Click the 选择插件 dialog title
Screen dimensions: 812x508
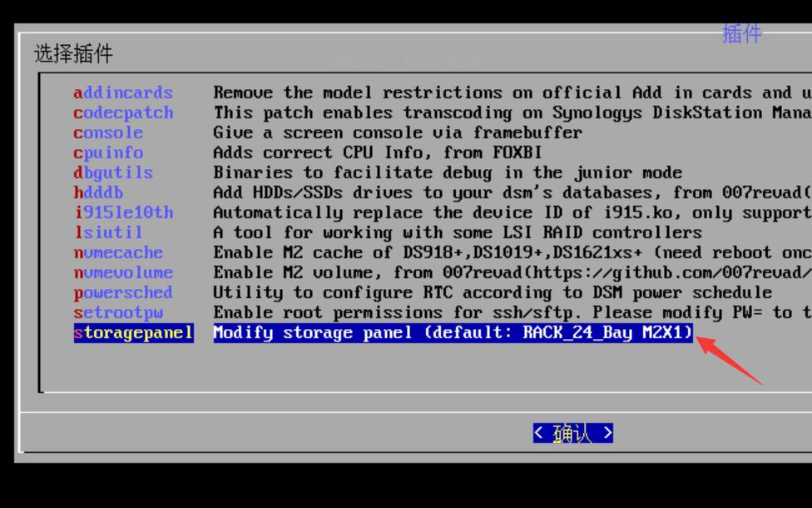pos(73,54)
